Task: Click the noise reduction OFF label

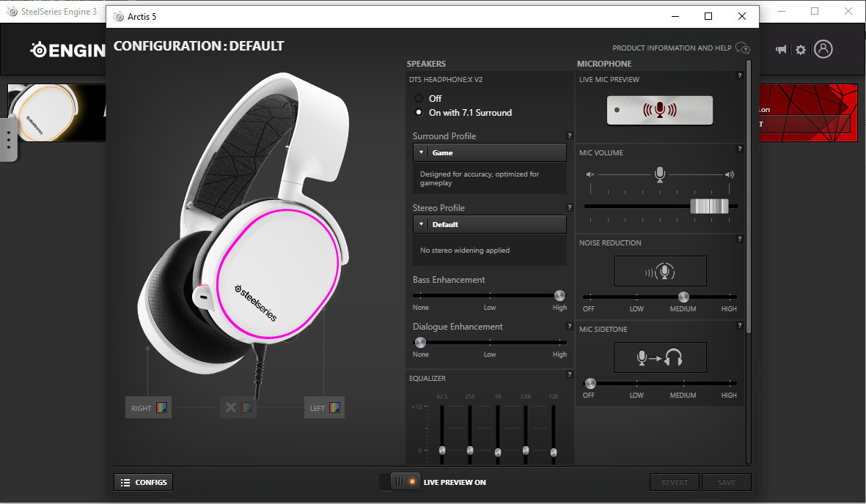Action: 589,308
